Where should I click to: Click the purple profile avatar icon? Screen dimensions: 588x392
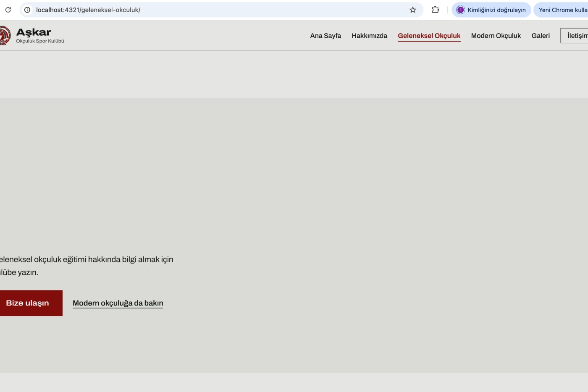(460, 10)
